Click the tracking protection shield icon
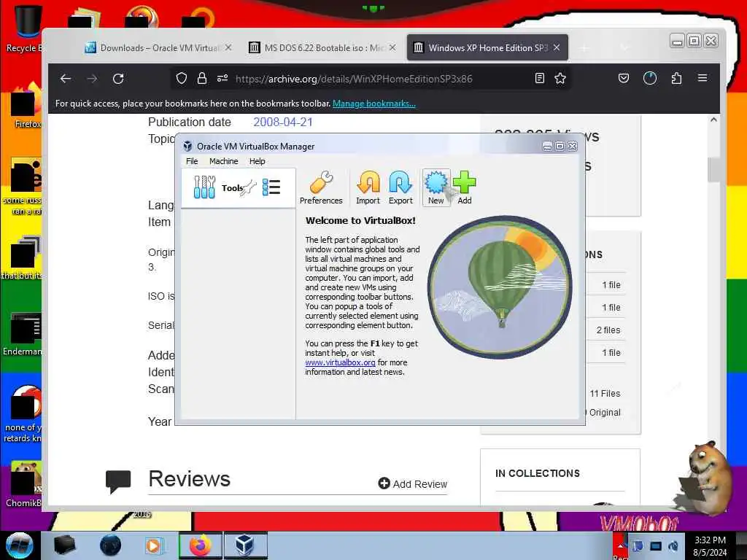 coord(182,79)
